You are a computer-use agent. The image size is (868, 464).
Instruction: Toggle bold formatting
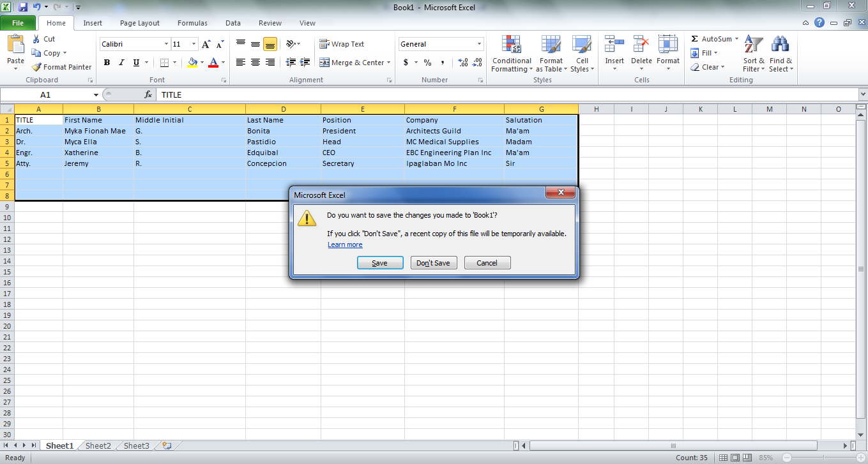[107, 63]
